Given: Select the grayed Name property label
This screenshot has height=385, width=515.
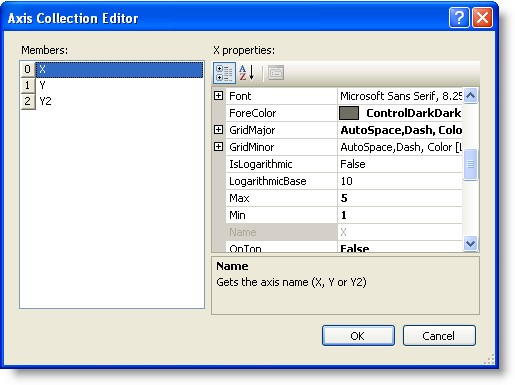Looking at the screenshot, I should [x=243, y=232].
